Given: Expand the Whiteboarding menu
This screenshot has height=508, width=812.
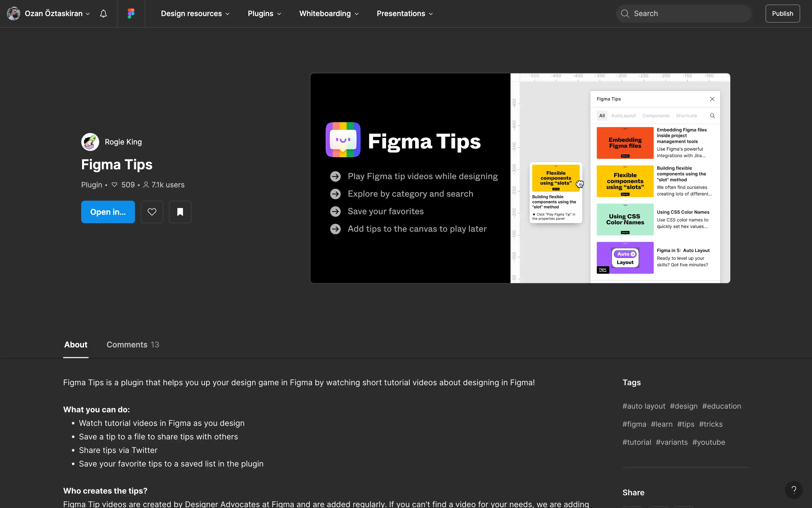Looking at the screenshot, I should (329, 14).
